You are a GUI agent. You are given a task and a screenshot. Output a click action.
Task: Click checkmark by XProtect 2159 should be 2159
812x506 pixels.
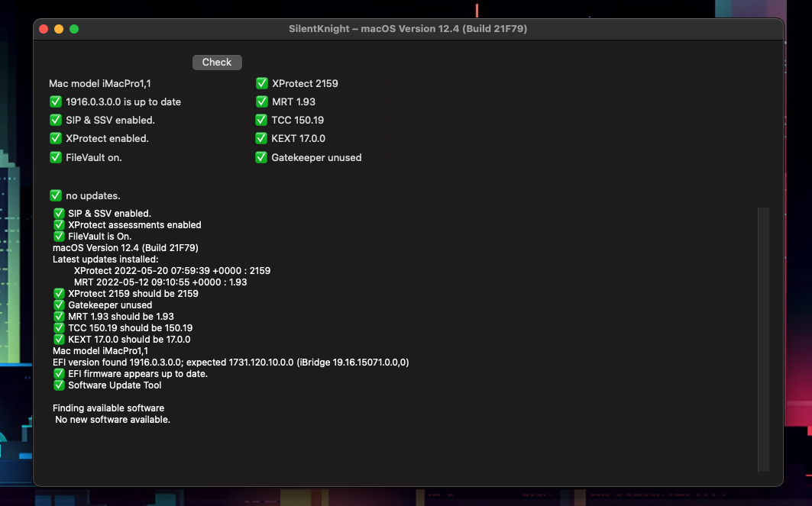(x=59, y=293)
